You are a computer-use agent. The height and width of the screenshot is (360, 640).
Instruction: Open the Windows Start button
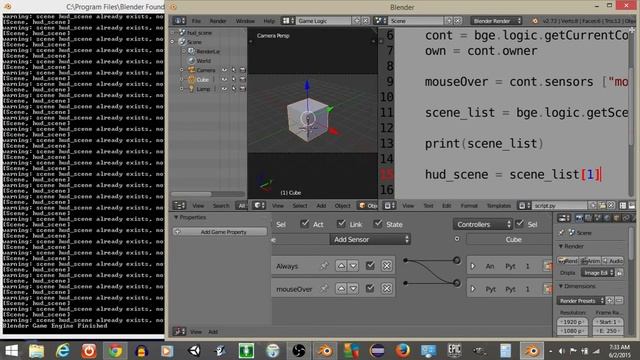tap(11, 351)
